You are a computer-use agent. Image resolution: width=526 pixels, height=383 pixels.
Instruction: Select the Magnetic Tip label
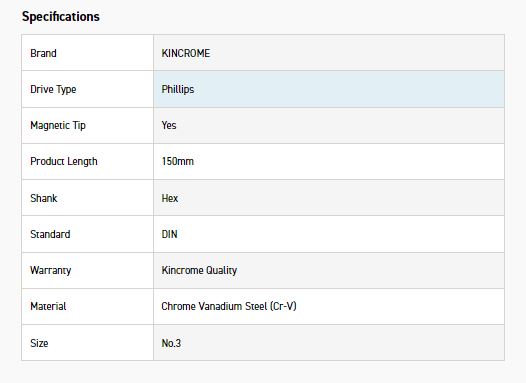coord(58,125)
